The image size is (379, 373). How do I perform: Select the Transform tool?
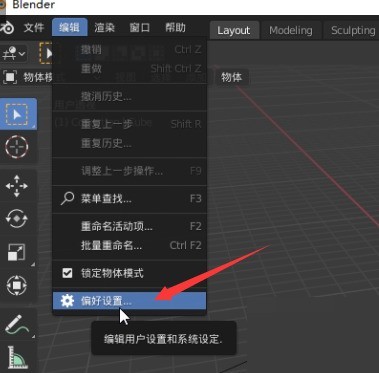point(17,285)
